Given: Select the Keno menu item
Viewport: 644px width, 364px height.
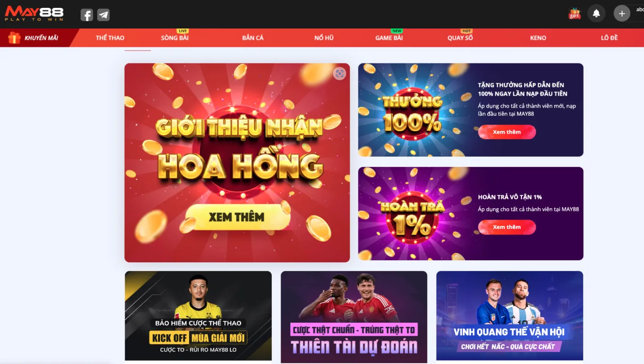Looking at the screenshot, I should 538,38.
